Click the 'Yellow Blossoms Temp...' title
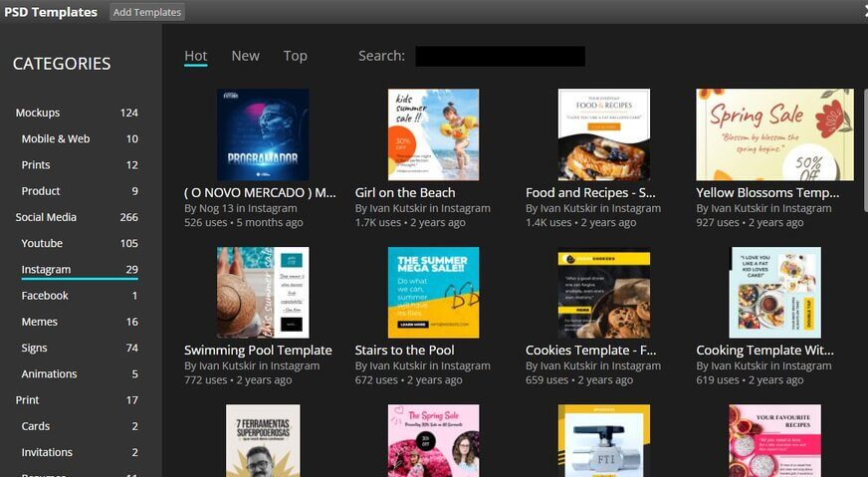 click(x=767, y=193)
